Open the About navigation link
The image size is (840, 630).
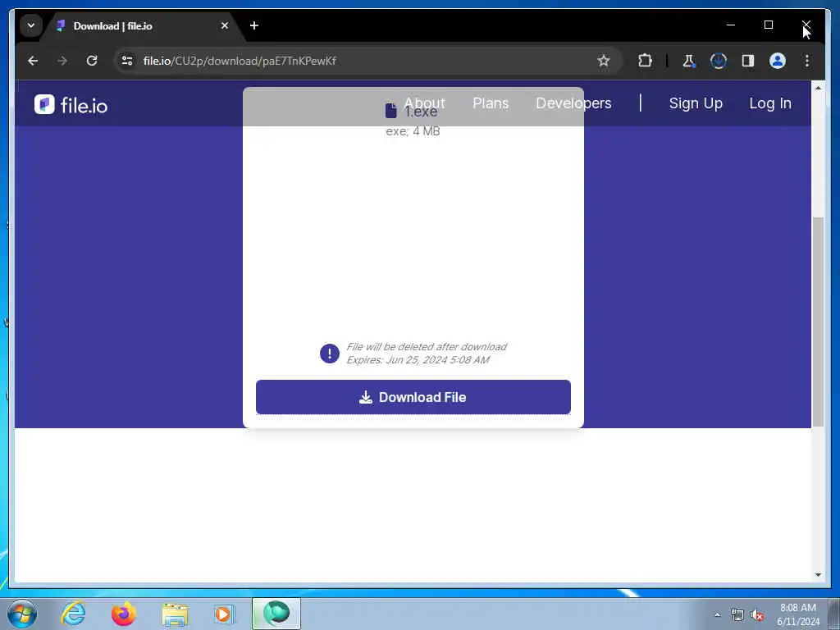pos(425,103)
